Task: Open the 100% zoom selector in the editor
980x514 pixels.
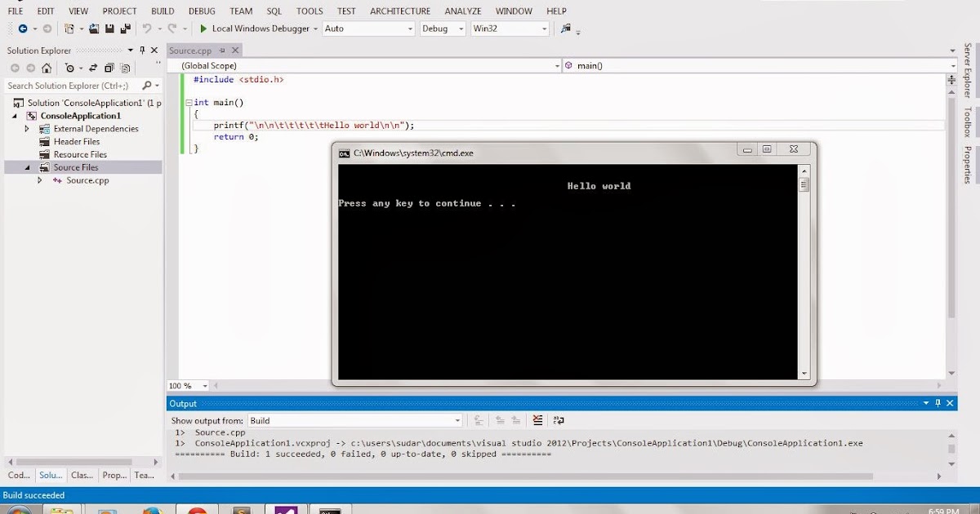Action: click(187, 385)
